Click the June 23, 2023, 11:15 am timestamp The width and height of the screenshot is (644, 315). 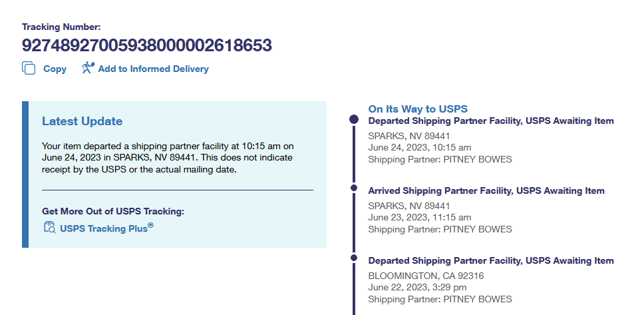[x=419, y=218]
